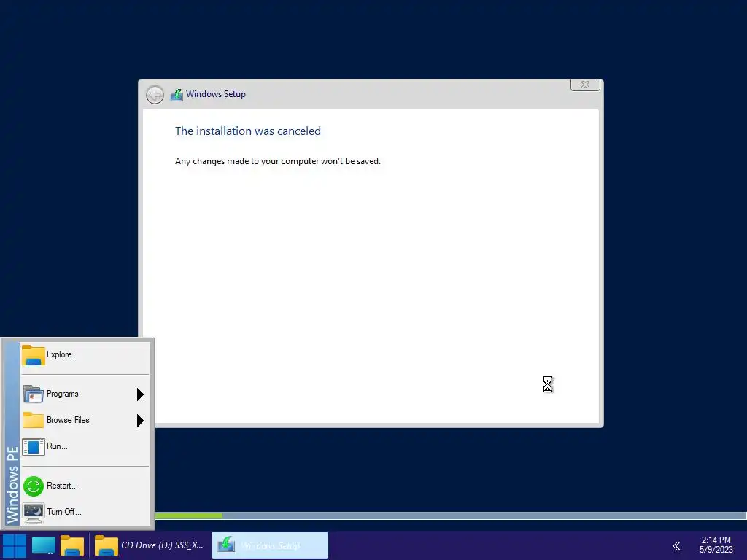The width and height of the screenshot is (747, 560).
Task: Choose Restart... in the start menu
Action: click(x=85, y=486)
